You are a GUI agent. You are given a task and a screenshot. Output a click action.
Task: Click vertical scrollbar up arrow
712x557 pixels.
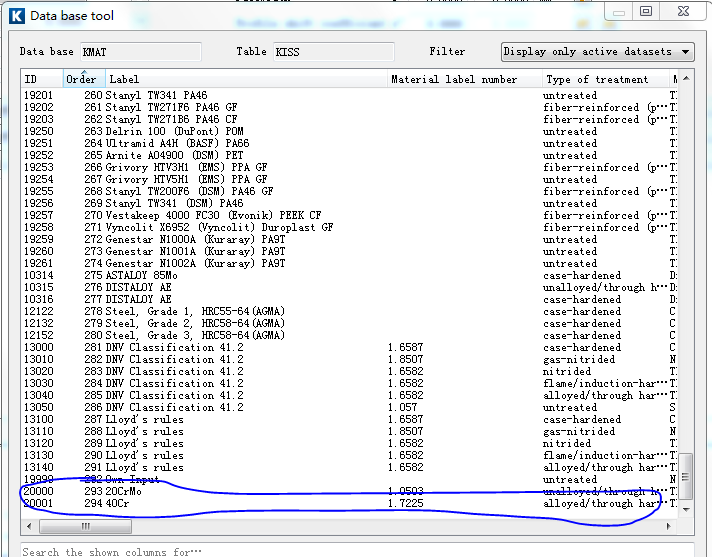point(686,79)
